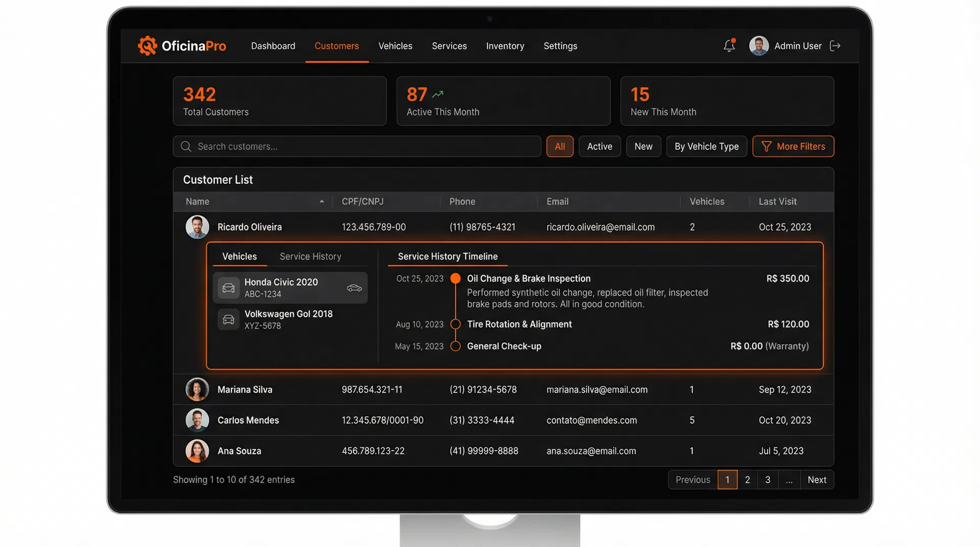This screenshot has width=980, height=547.
Task: Select the Aug 10, 2023 timeline marker
Action: (x=456, y=325)
